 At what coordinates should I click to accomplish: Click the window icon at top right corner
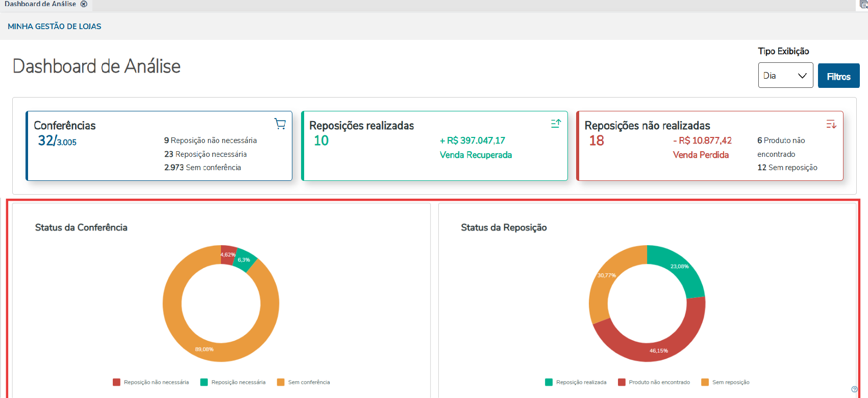(x=863, y=5)
